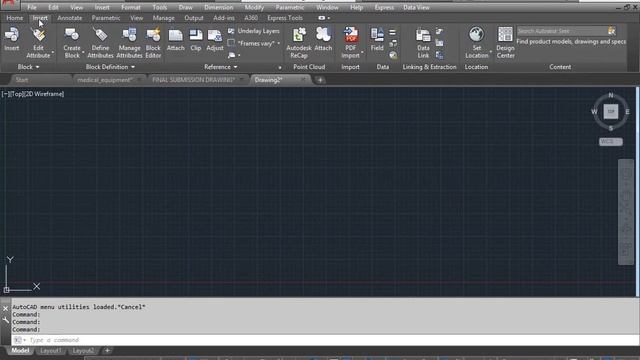This screenshot has width=640, height=360.
Task: Open the Start tab
Action: [22, 80]
